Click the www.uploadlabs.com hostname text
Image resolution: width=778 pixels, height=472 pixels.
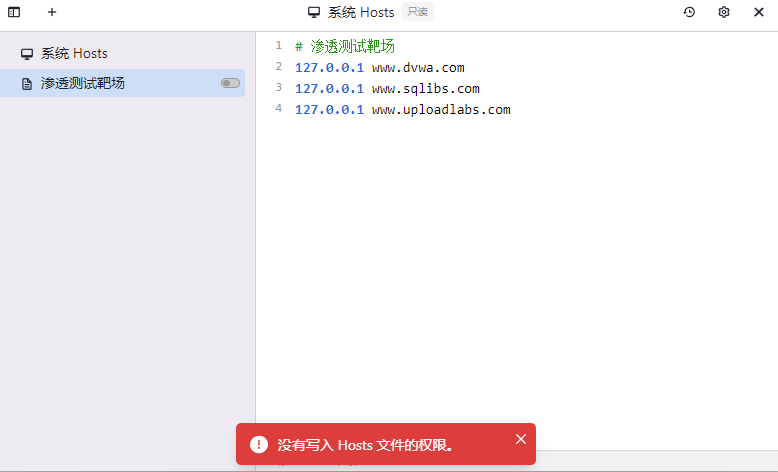(x=441, y=110)
